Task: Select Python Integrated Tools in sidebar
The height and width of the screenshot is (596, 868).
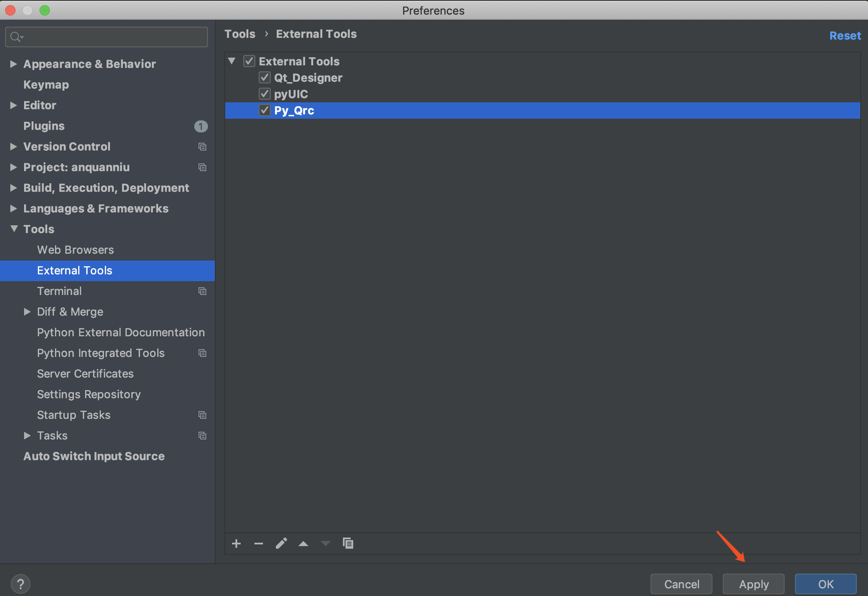Action: point(101,353)
